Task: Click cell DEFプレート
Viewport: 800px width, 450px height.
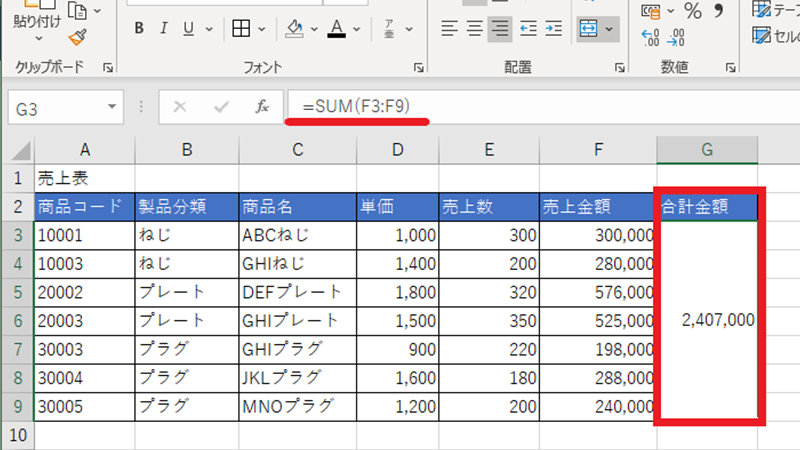Action: pos(297,292)
